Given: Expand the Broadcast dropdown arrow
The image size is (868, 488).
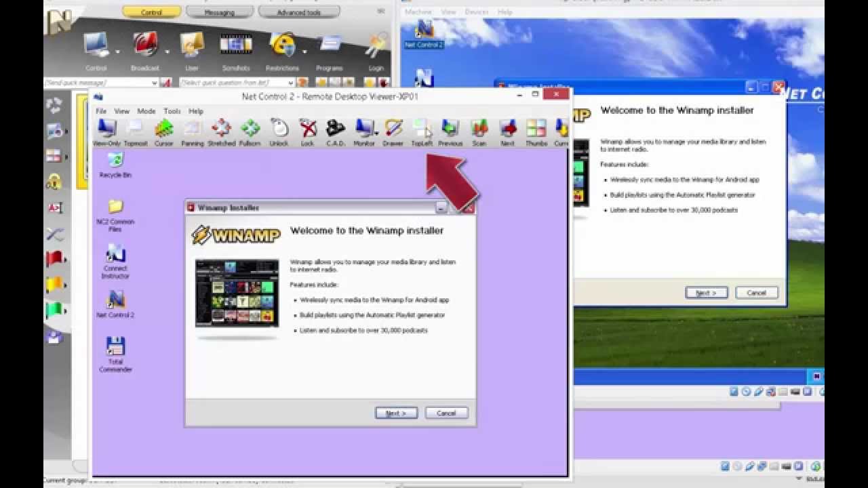Looking at the screenshot, I should pyautogui.click(x=167, y=52).
